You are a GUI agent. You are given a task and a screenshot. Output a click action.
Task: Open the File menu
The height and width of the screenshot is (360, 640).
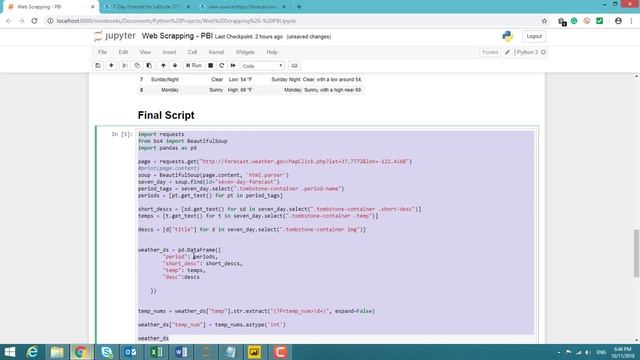coord(102,52)
